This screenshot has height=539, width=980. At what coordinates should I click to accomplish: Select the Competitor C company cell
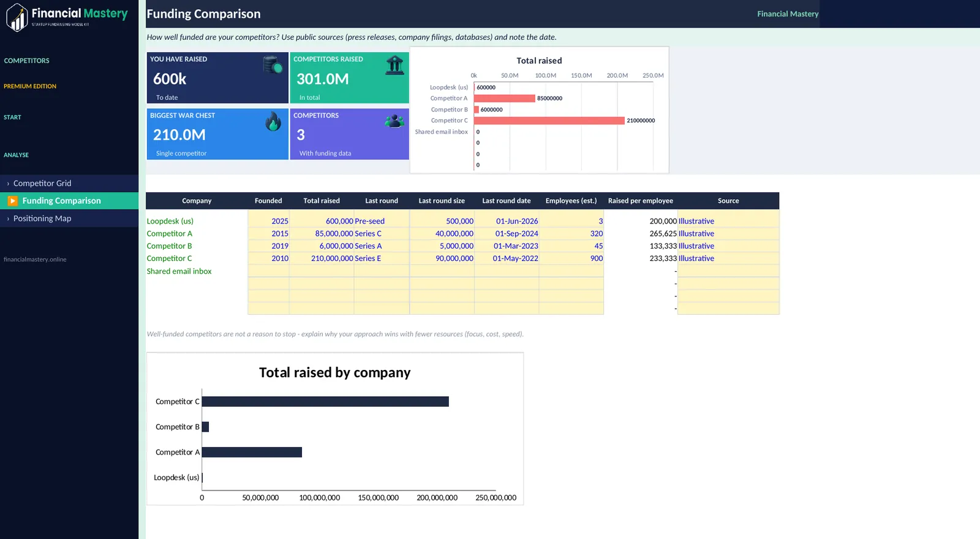(x=197, y=258)
